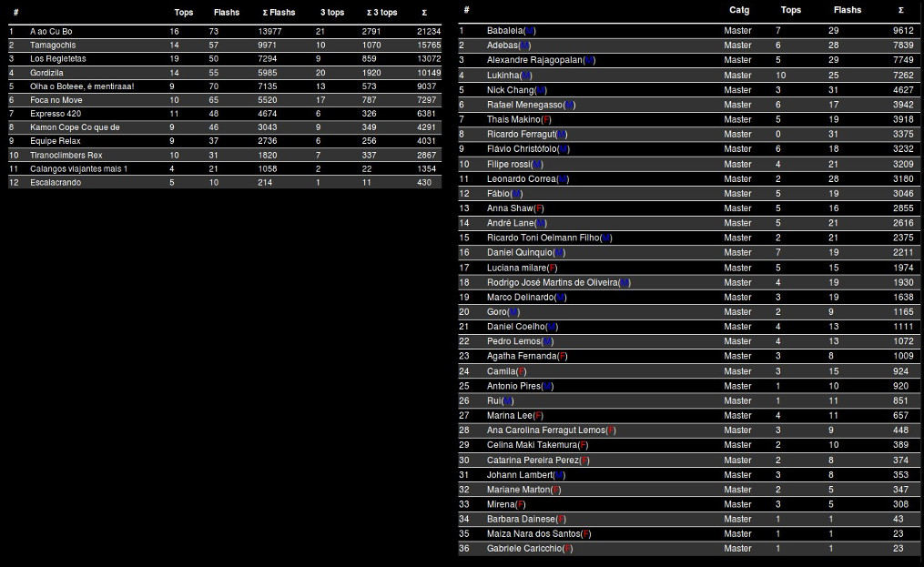924x567 pixels.
Task: Open Alexandre Rajagopalan's entry
Action: pos(534,60)
